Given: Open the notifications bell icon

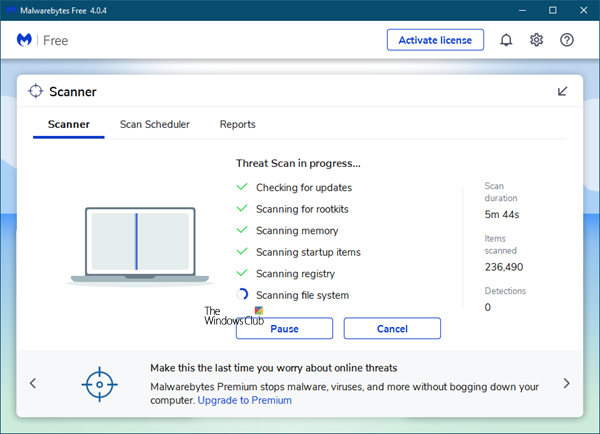Looking at the screenshot, I should coord(506,40).
